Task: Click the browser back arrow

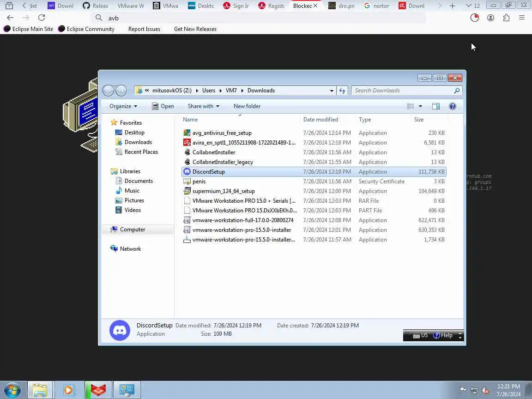Action: point(10,18)
